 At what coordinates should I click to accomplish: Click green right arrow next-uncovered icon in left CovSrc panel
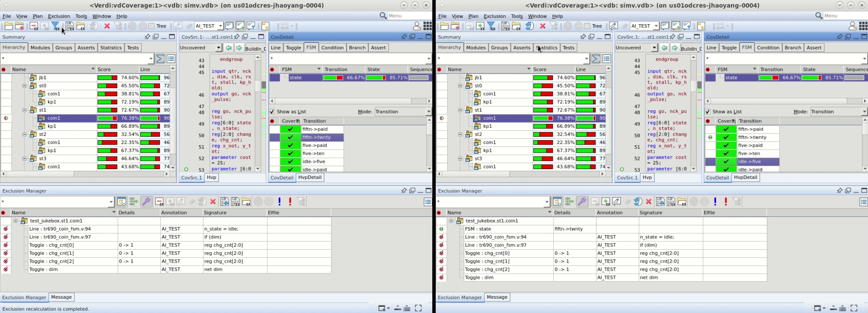[x=239, y=48]
